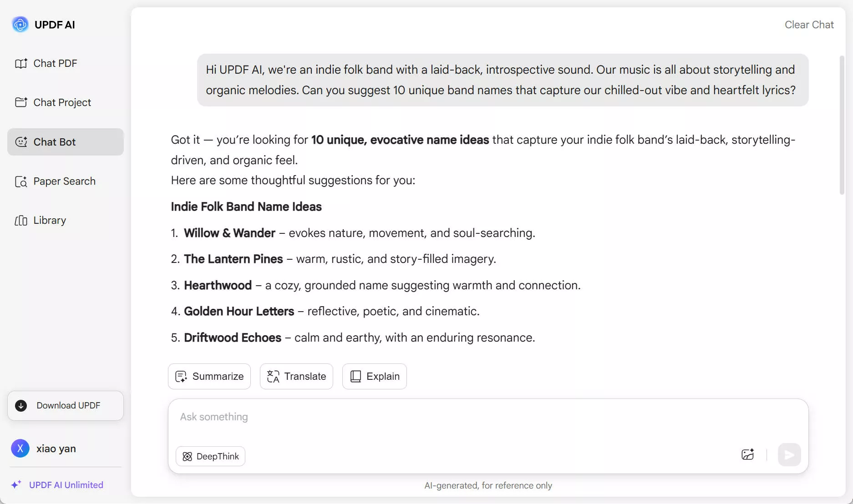Image resolution: width=853 pixels, height=504 pixels.
Task: Click the chat vertical scrollbar
Action: point(842,125)
